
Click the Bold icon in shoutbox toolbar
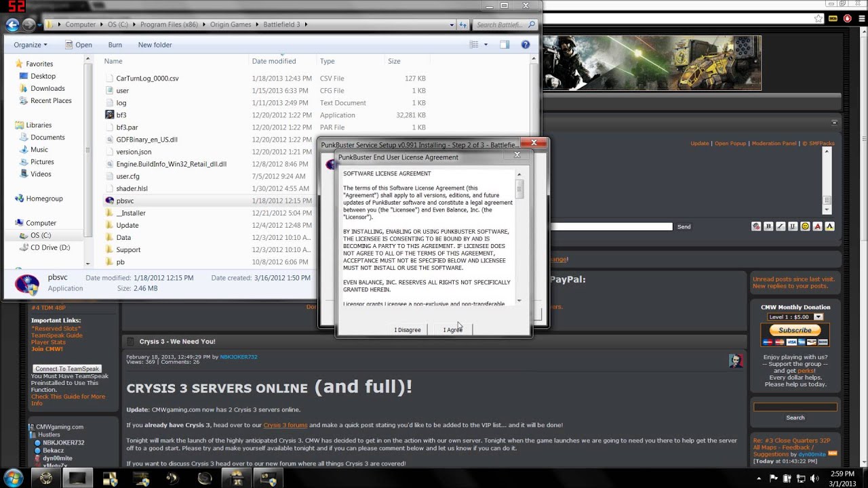point(768,226)
